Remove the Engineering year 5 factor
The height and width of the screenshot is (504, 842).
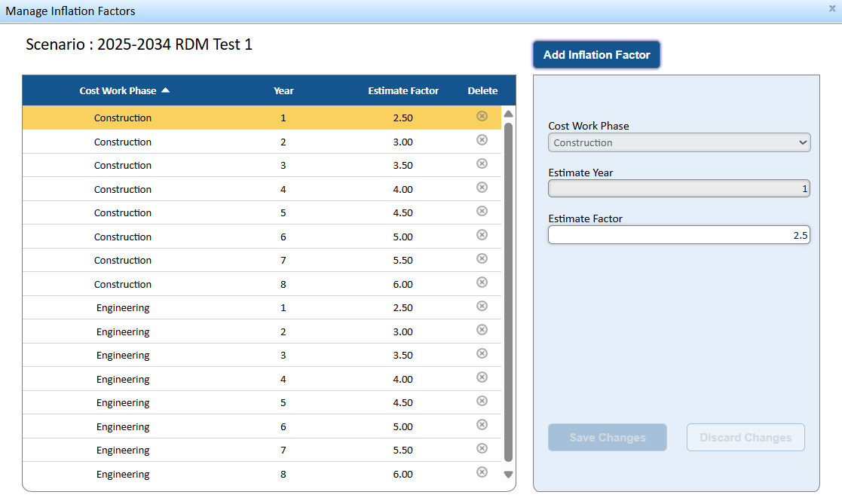[482, 401]
